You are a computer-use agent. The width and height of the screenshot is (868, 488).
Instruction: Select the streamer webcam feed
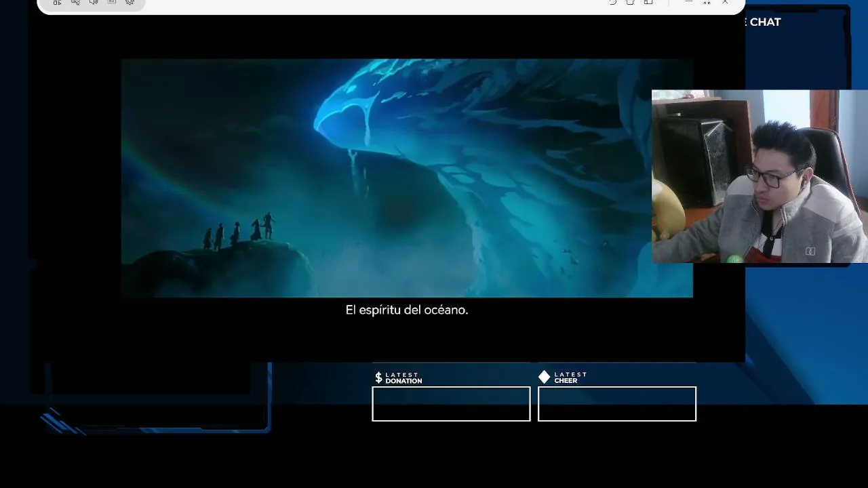coord(759,176)
